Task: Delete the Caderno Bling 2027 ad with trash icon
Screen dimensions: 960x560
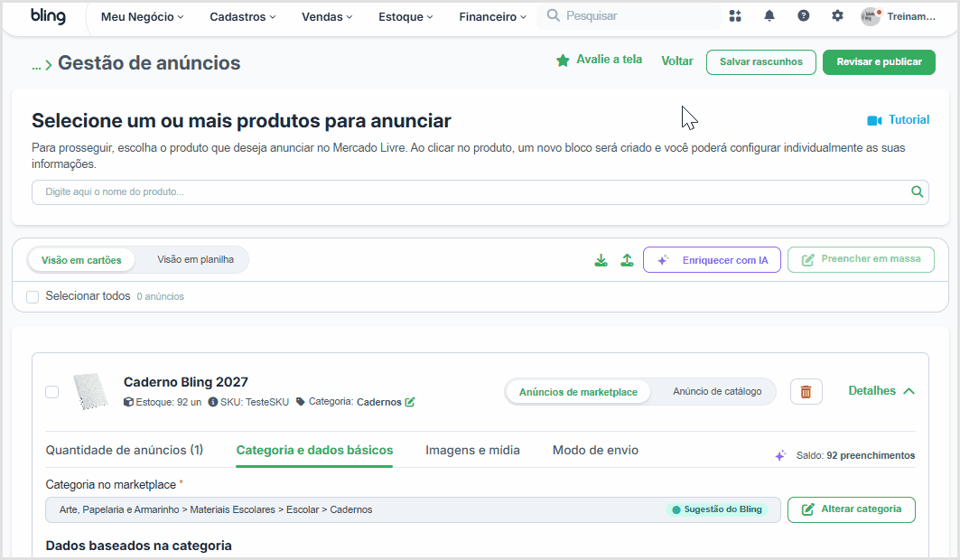Action: (806, 392)
